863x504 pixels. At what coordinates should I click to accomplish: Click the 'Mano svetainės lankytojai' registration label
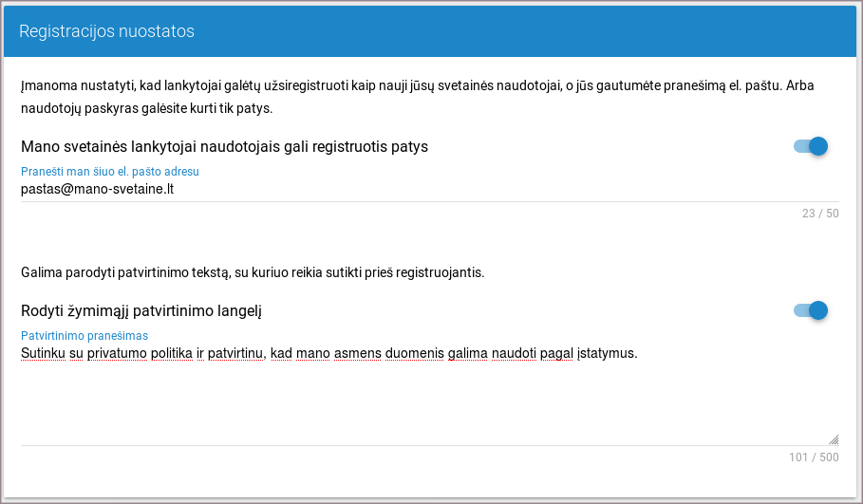(224, 147)
